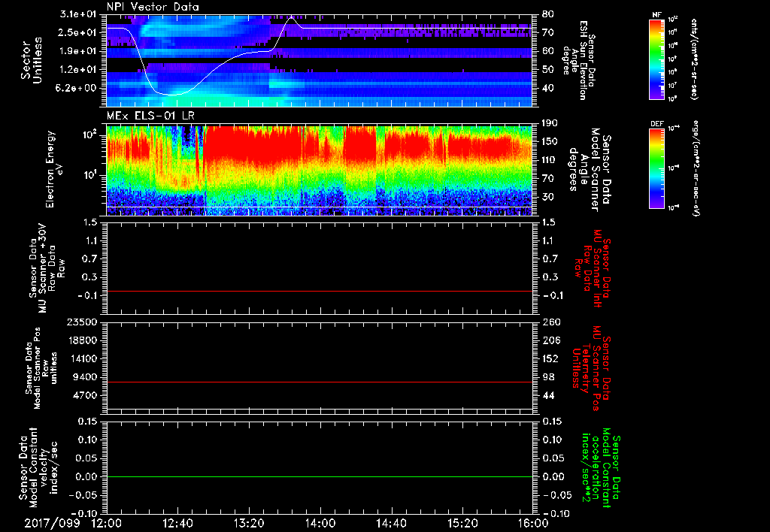The width and height of the screenshot is (770, 532).
Task: Click the "4700" scanner position tick label
Action: tap(84, 395)
